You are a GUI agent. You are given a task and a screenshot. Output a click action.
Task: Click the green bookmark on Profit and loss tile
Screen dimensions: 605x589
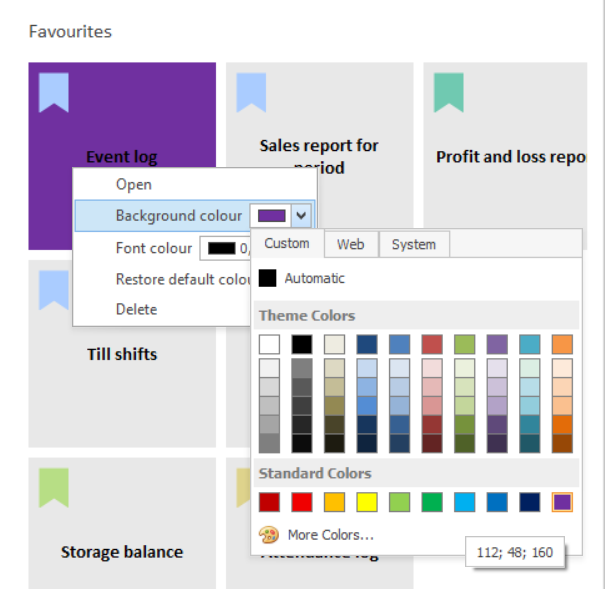(449, 92)
